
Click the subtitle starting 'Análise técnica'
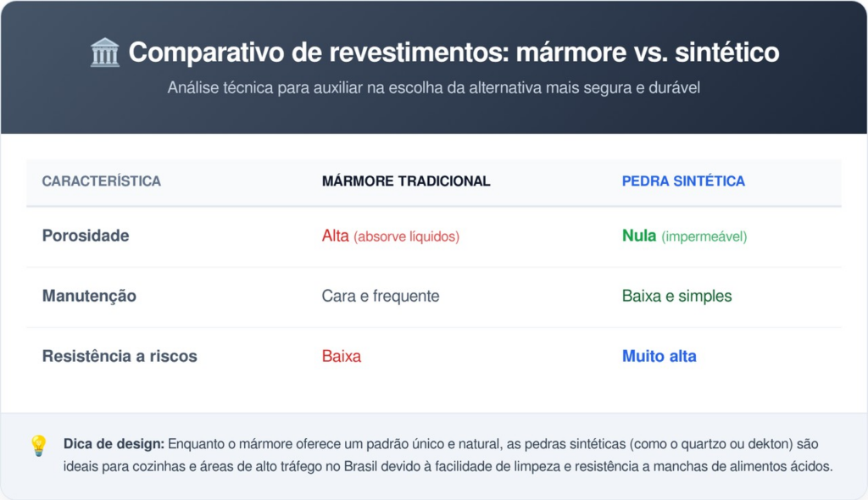pyautogui.click(x=433, y=87)
